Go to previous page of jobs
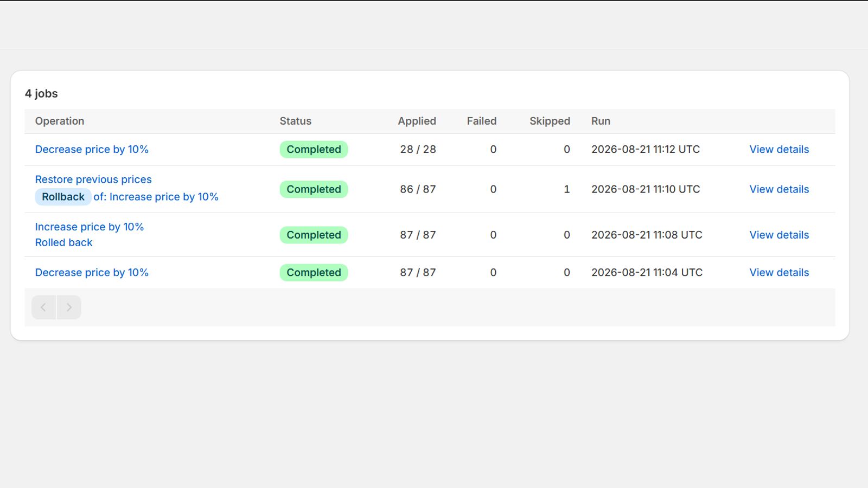The height and width of the screenshot is (488, 868). (x=43, y=307)
